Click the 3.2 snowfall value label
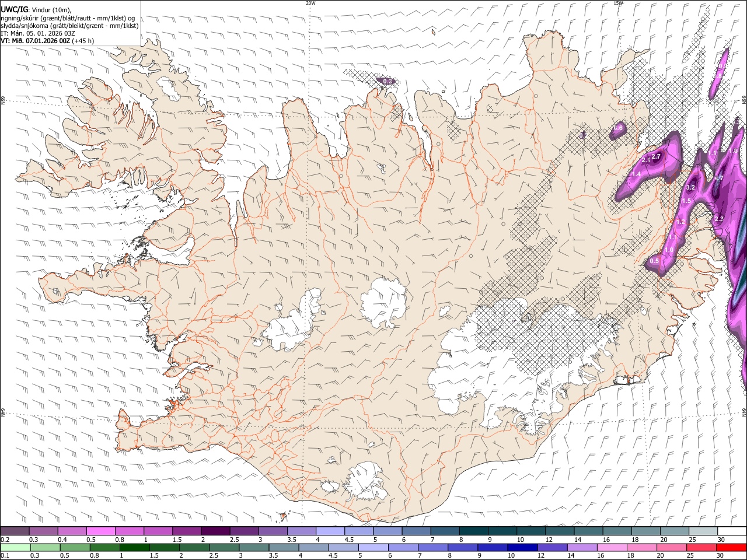 coord(690,187)
